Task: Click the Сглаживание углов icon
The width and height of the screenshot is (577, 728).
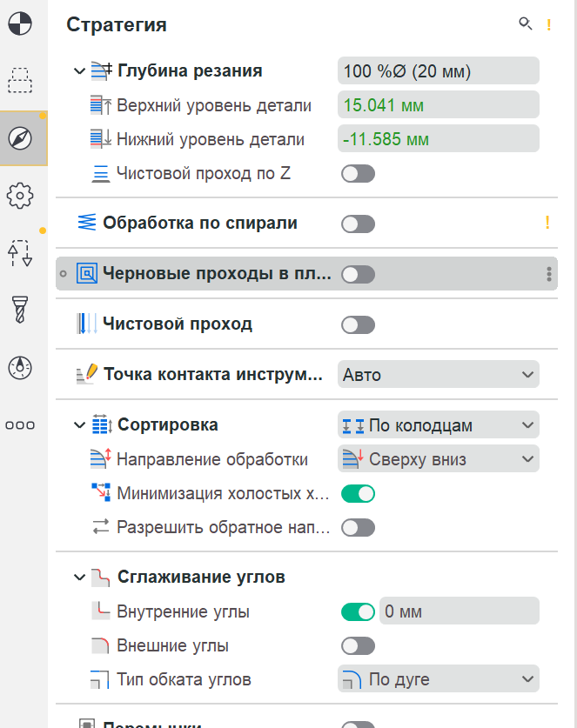Action: (100, 578)
